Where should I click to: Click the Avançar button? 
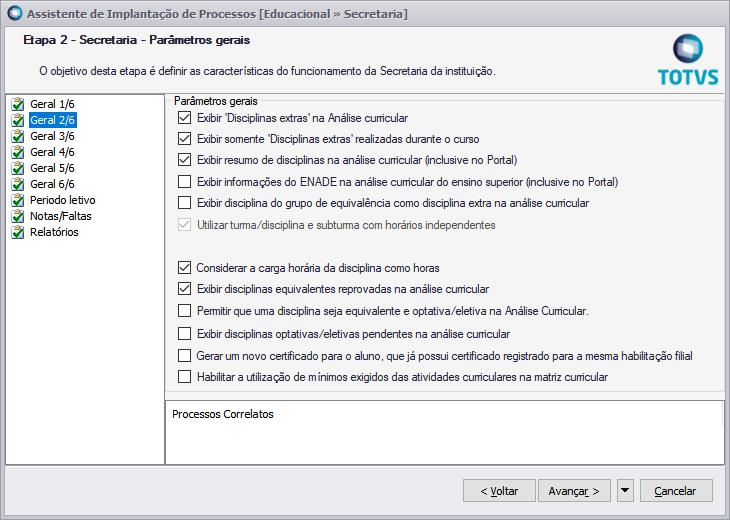[574, 491]
